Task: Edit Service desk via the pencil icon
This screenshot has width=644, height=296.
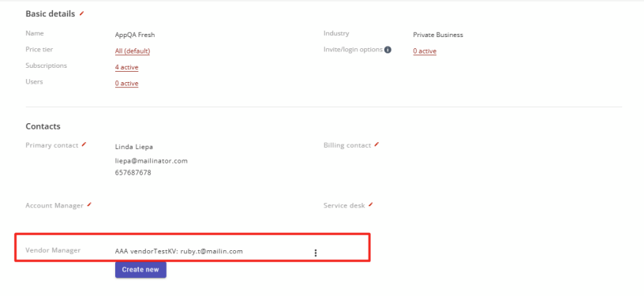Action: tap(370, 204)
